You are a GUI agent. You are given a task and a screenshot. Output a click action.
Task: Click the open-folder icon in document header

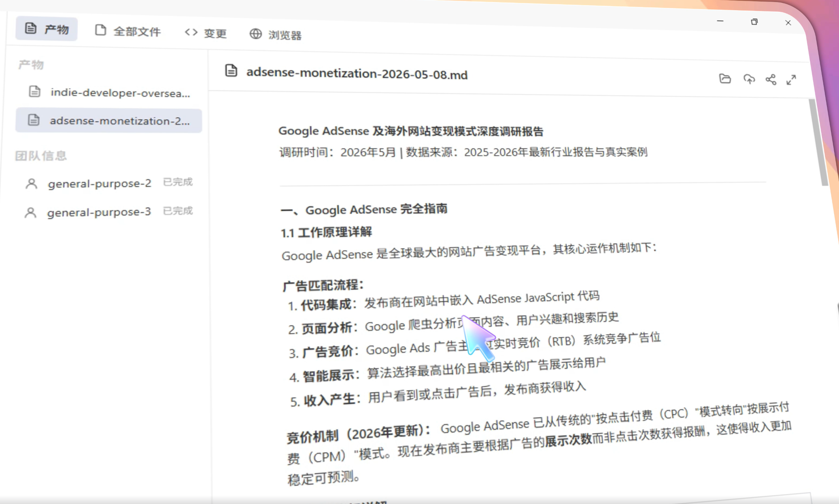(725, 78)
